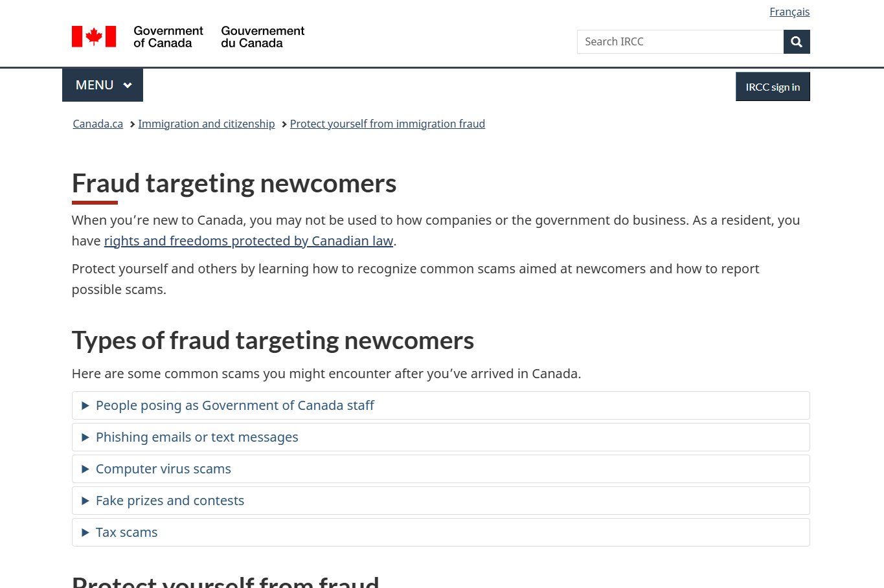884x588 pixels.
Task: Open Immigration and citizenship breadcrumb
Action: pyautogui.click(x=206, y=124)
